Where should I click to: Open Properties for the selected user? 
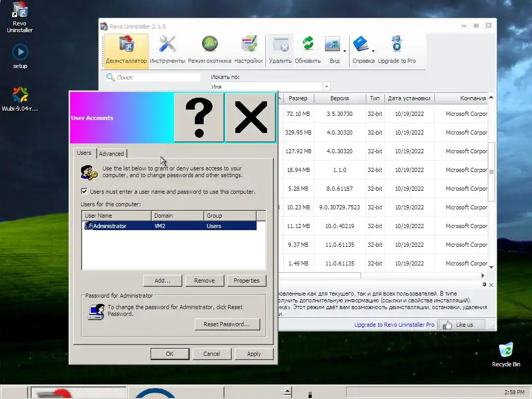pyautogui.click(x=247, y=281)
